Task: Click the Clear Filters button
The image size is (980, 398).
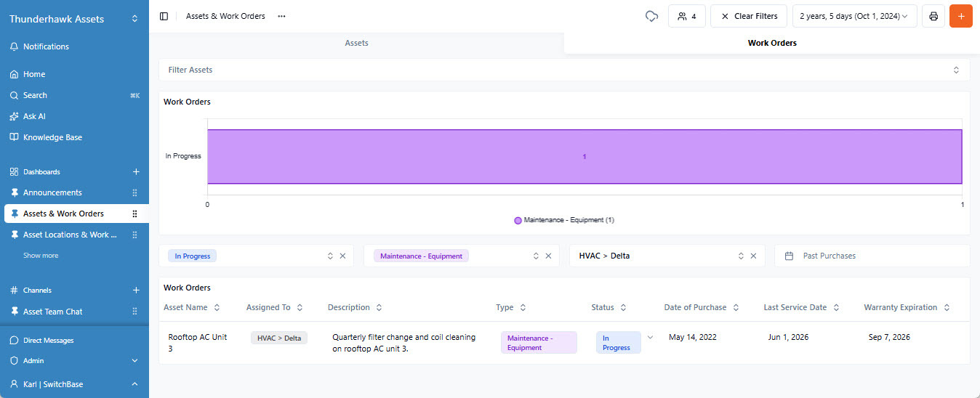Action: tap(748, 16)
